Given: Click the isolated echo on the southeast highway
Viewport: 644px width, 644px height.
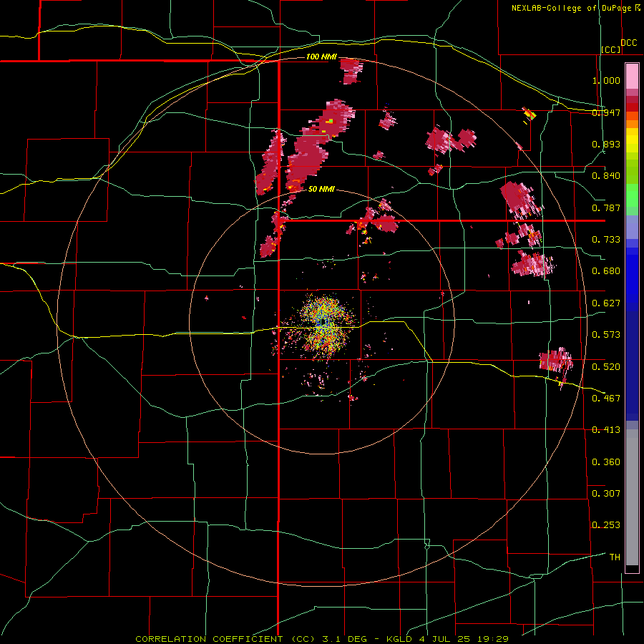Looking at the screenshot, I should pyautogui.click(x=557, y=361).
